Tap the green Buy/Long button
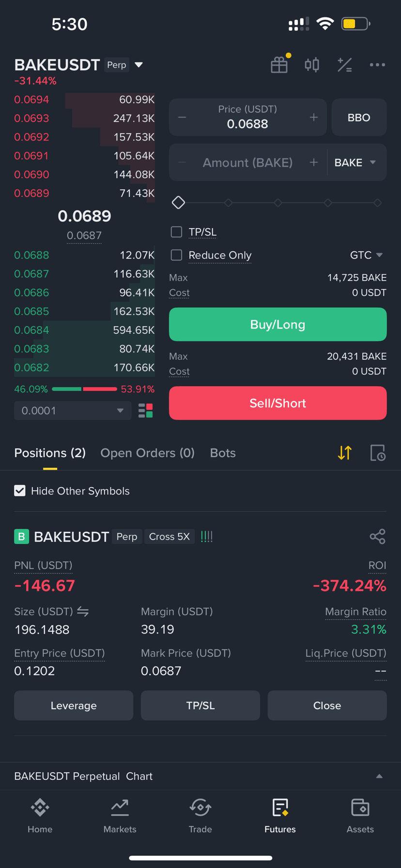 click(x=278, y=325)
